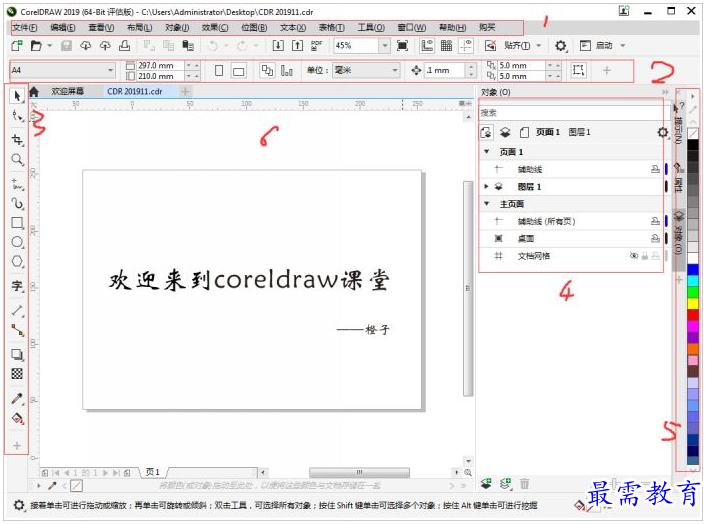Toggle visibility of 文档网格 layer
The image size is (709, 525).
(634, 256)
